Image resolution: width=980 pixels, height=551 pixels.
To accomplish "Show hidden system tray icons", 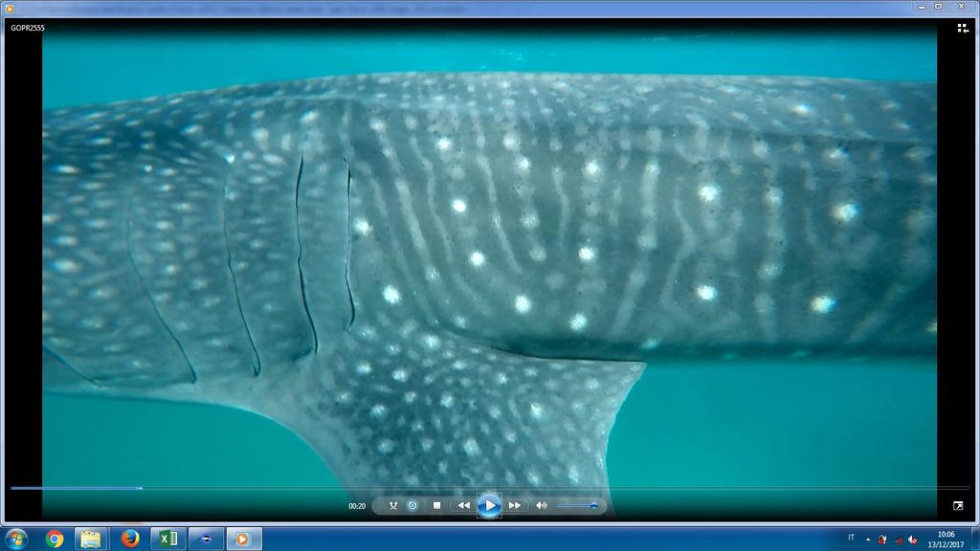I will pyautogui.click(x=868, y=539).
